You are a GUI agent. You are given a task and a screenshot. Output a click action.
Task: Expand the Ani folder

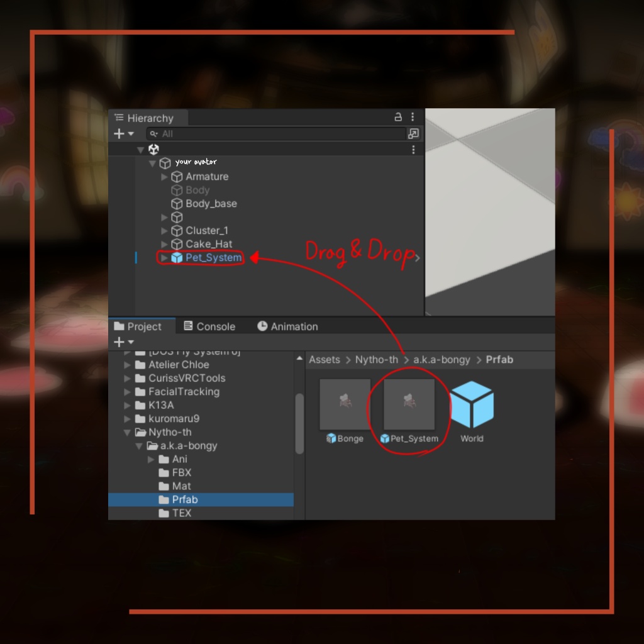[x=151, y=460]
